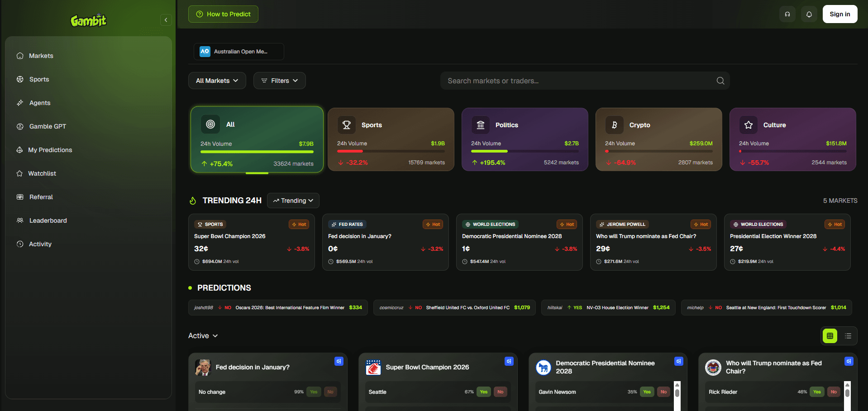Open Gamble GPT
This screenshot has width=868, height=411.
click(47, 126)
